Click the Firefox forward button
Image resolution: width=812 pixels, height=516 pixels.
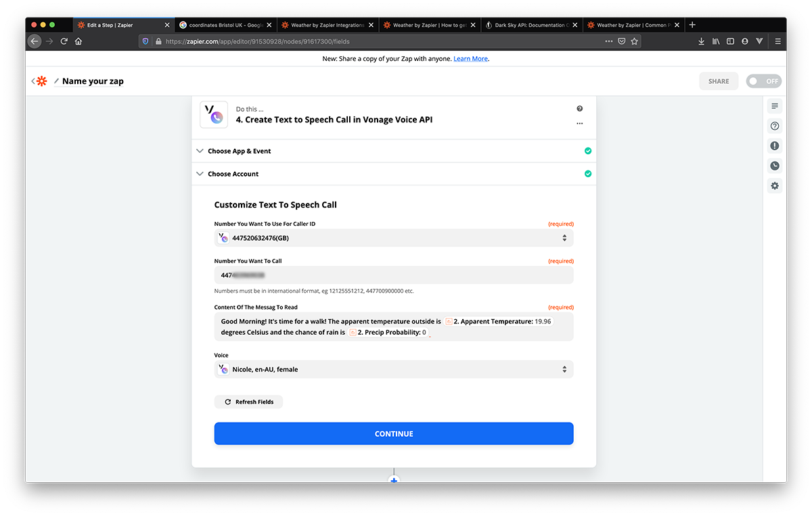coord(49,41)
